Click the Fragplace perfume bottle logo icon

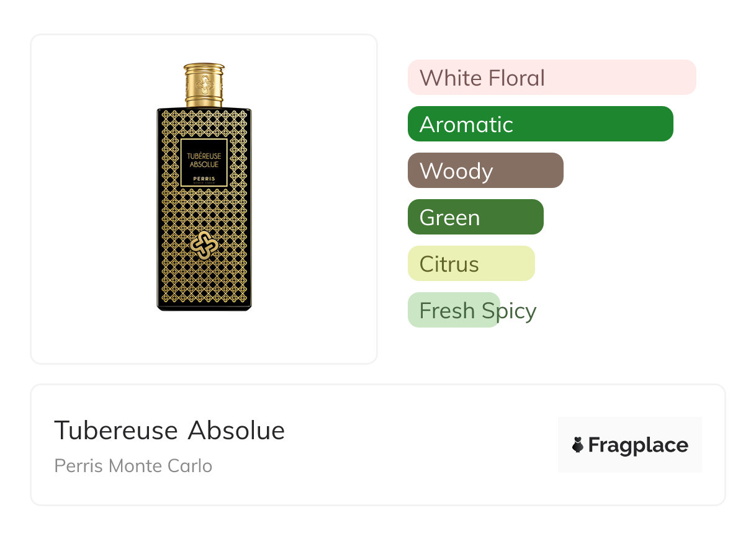tap(578, 445)
